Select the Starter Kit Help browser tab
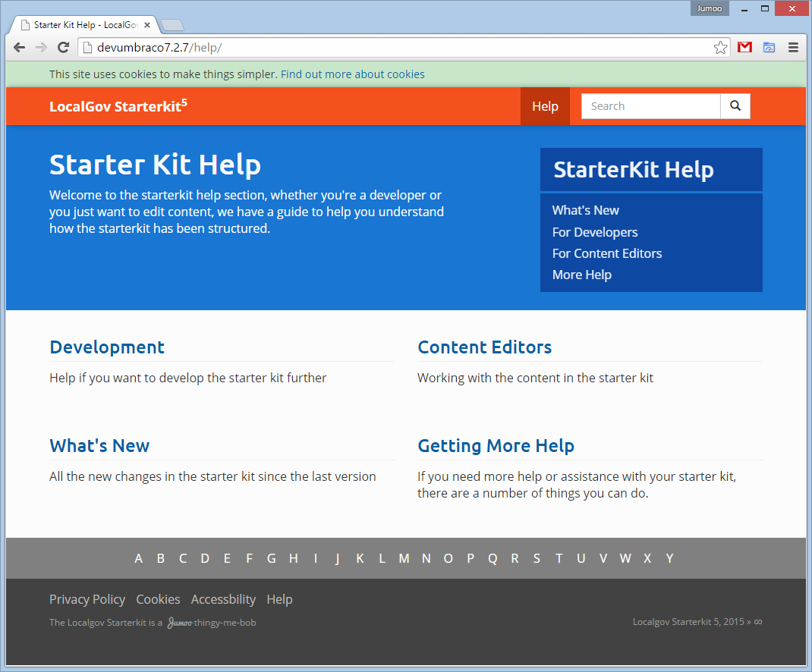 click(86, 25)
